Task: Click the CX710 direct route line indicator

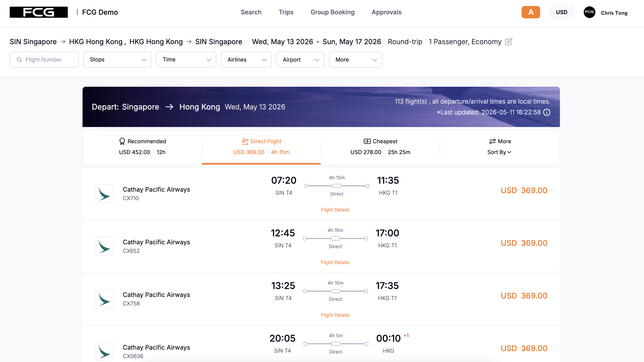Action: click(337, 186)
